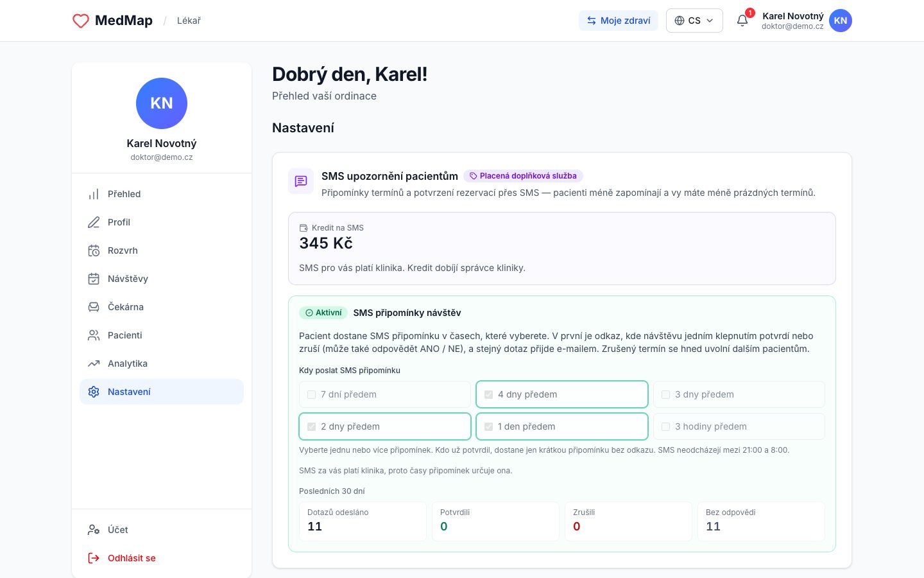Toggle the 3 hodiny předem checkbox
Image resolution: width=924 pixels, height=578 pixels.
[x=666, y=426]
